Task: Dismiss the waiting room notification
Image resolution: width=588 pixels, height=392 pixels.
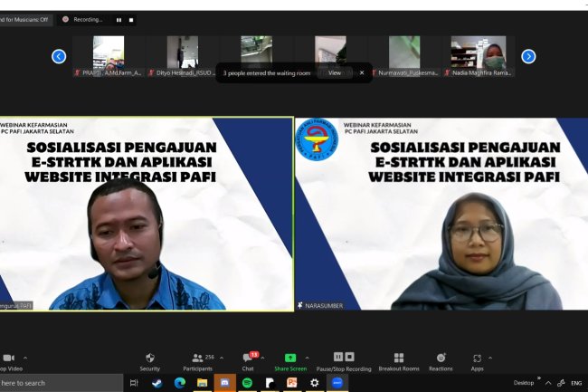Action: [362, 72]
